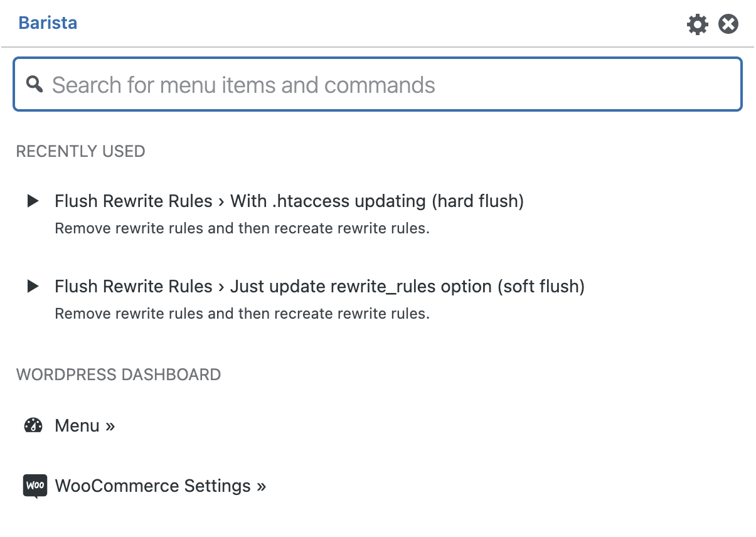756x537 pixels.
Task: Run "With .htaccess updating (hard flush)" command
Action: point(376,201)
